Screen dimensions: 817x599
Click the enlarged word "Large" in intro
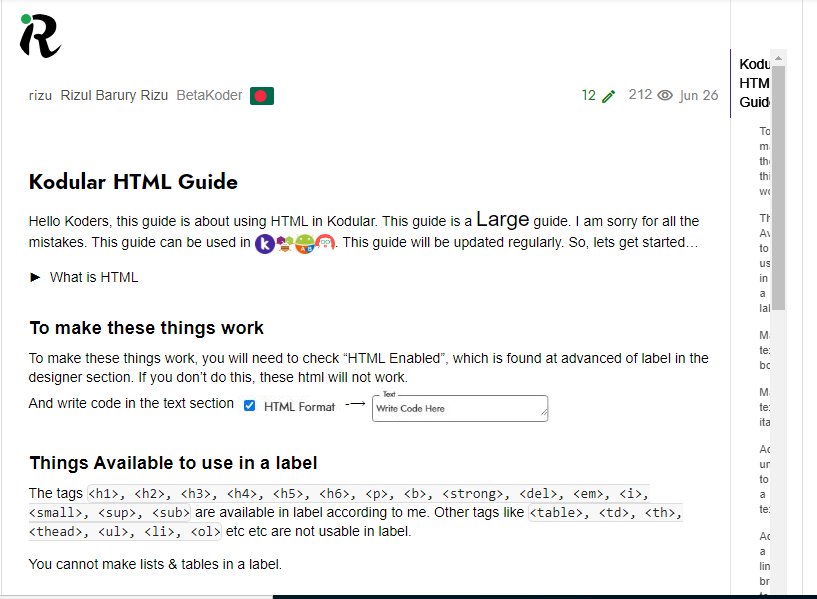click(502, 219)
